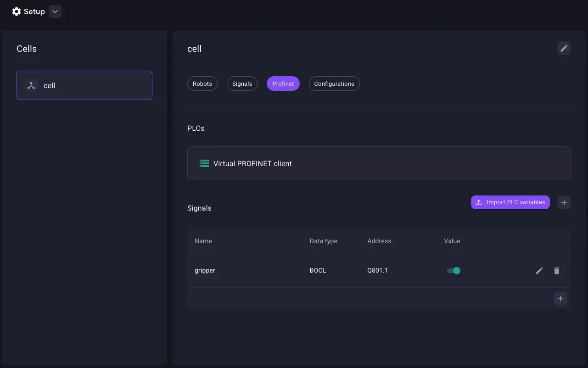
Task: Edit the gripper signal
Action: (x=539, y=271)
